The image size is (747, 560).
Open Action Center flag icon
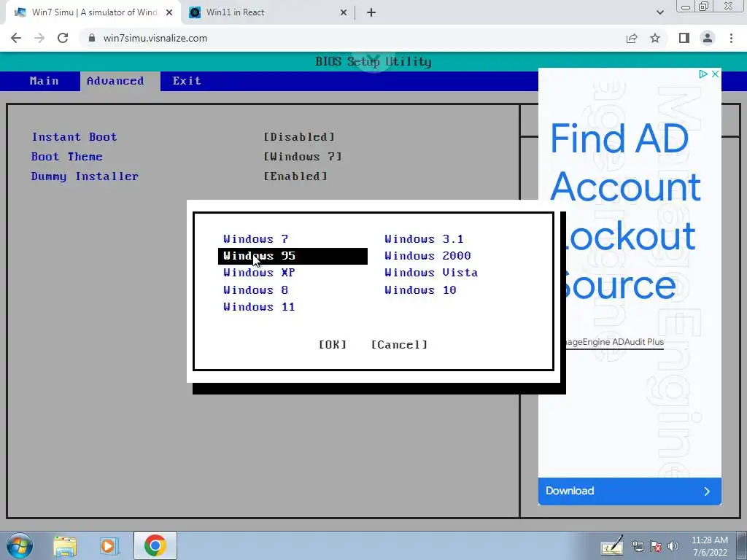click(x=656, y=547)
